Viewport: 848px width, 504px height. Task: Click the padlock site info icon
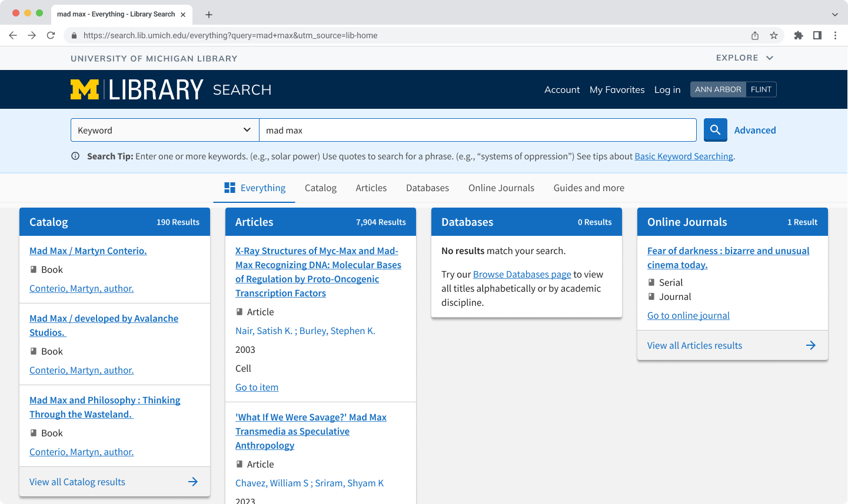tap(74, 35)
